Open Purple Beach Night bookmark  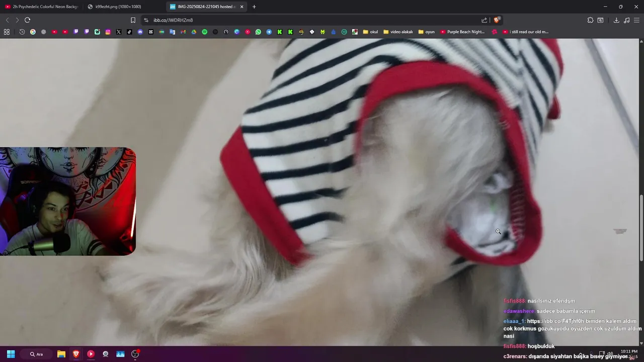tap(462, 32)
